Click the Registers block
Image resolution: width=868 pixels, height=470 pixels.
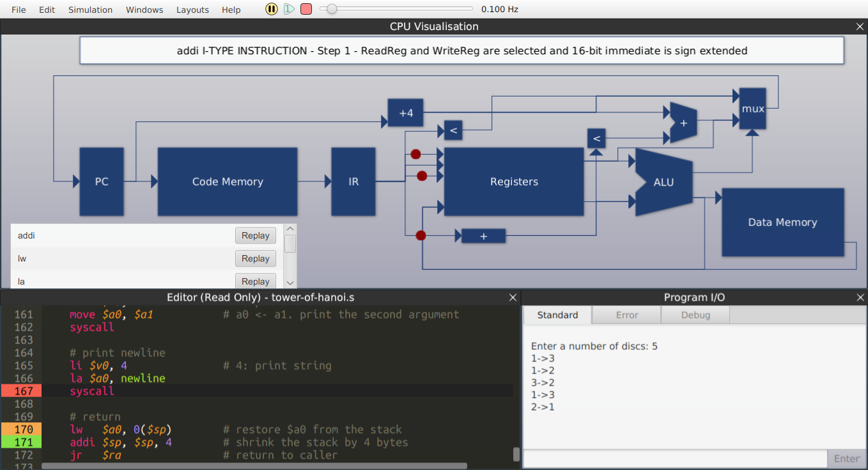point(514,182)
